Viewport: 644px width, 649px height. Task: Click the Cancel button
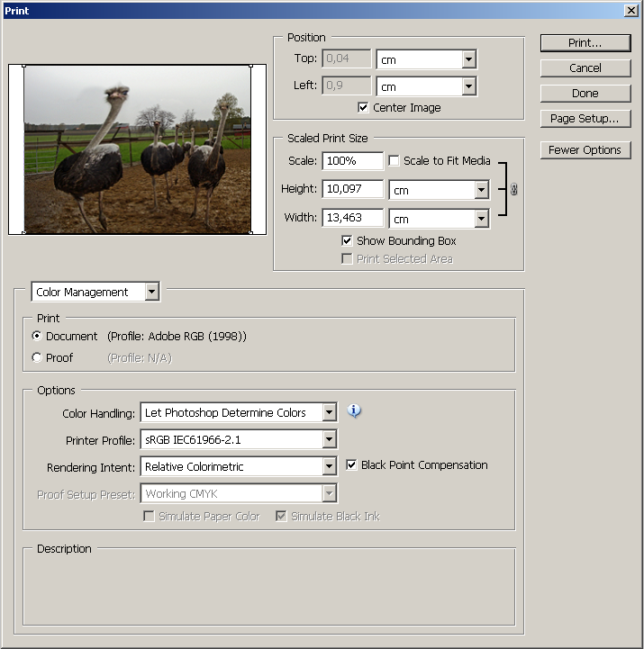[x=585, y=68]
